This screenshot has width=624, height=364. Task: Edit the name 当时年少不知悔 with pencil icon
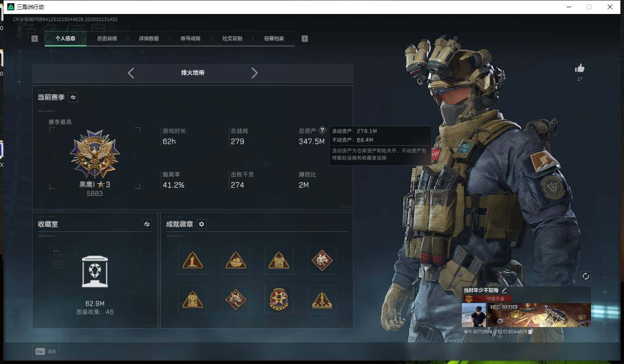(504, 290)
